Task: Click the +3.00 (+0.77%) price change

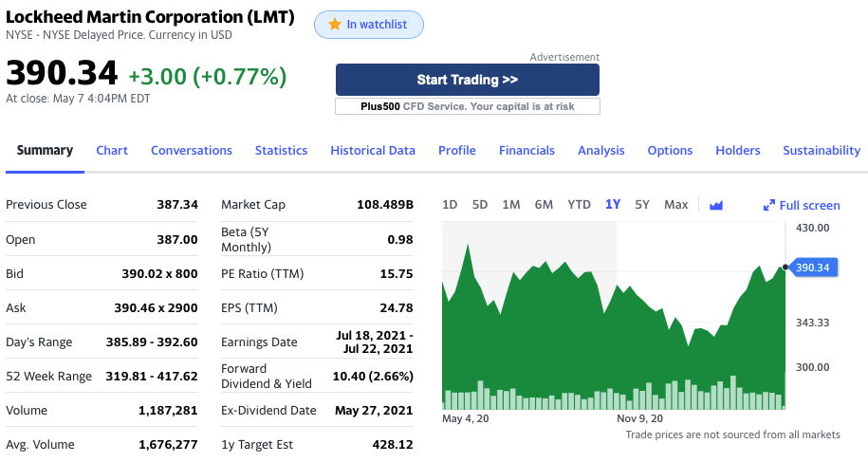Action: (208, 76)
